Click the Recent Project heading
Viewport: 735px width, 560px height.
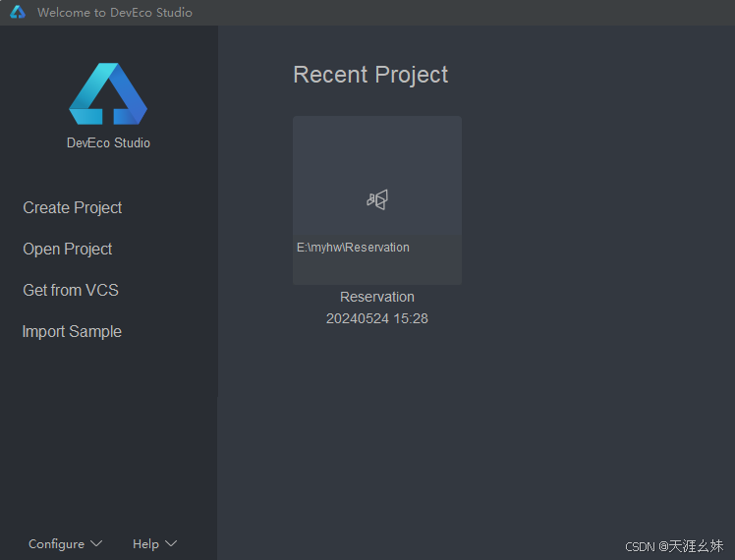370,75
